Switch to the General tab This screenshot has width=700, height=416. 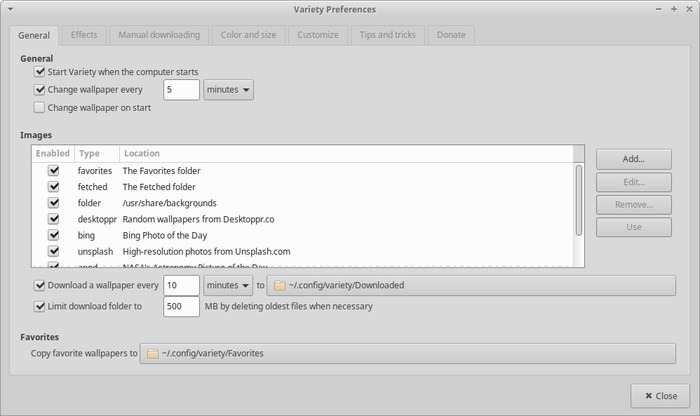[x=34, y=35]
